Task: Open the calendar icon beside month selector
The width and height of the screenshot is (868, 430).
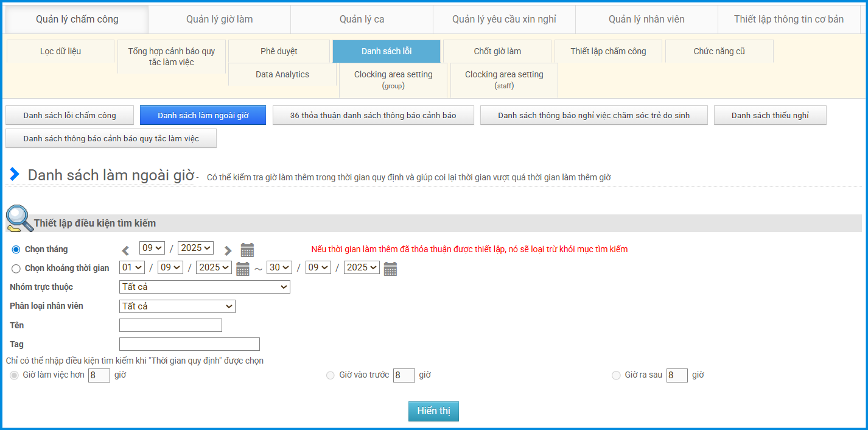Action: click(x=247, y=250)
